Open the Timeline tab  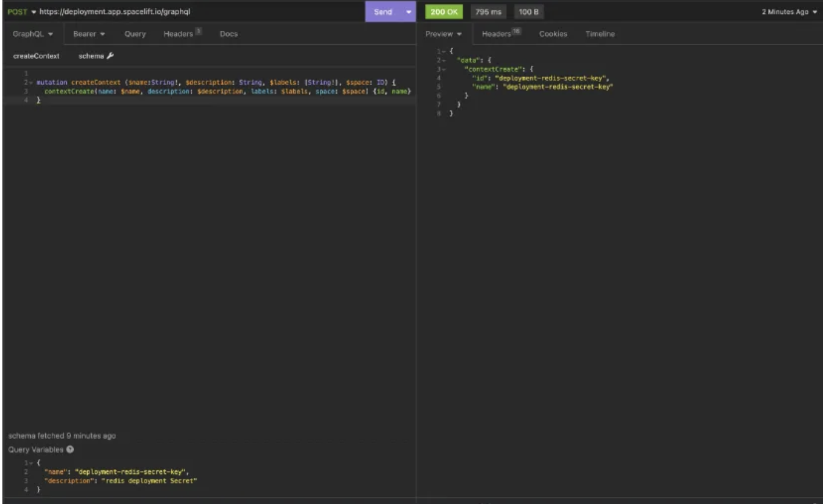(x=600, y=34)
